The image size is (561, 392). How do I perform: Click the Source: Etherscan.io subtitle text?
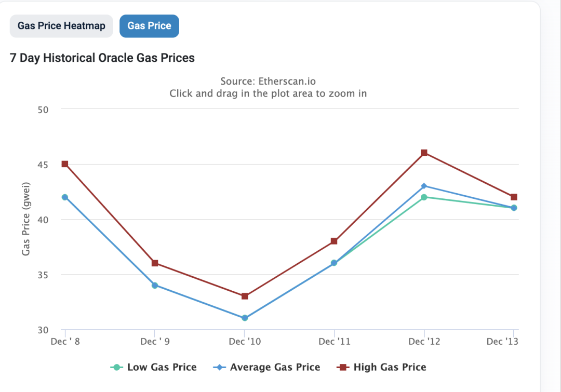coord(268,82)
